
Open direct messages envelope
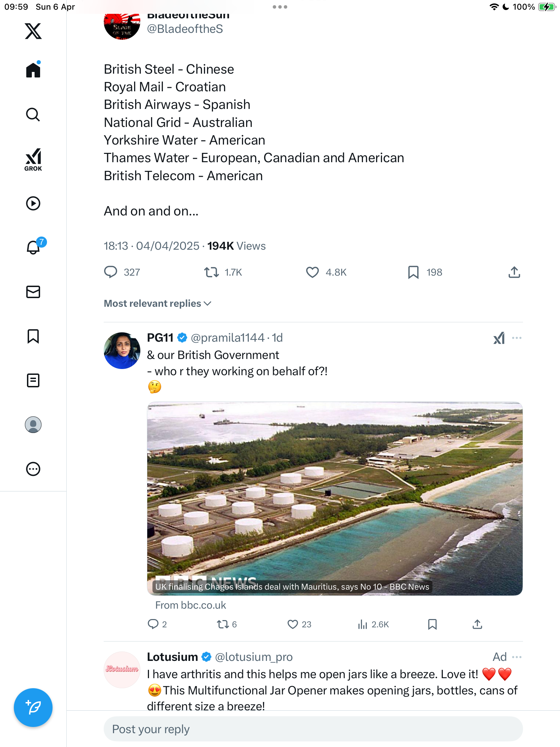[x=33, y=292]
